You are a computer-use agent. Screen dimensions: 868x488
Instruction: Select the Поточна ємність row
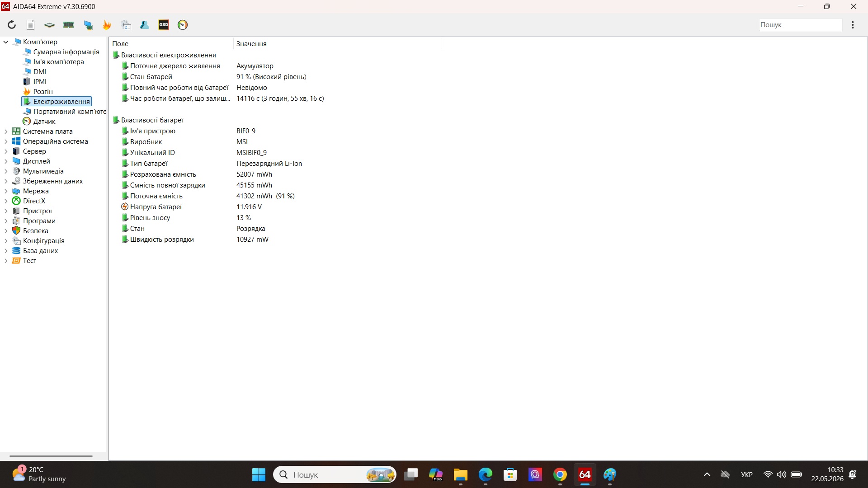pyautogui.click(x=156, y=196)
